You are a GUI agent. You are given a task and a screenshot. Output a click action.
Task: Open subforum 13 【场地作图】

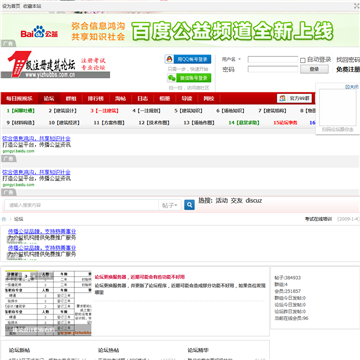coord(199,123)
